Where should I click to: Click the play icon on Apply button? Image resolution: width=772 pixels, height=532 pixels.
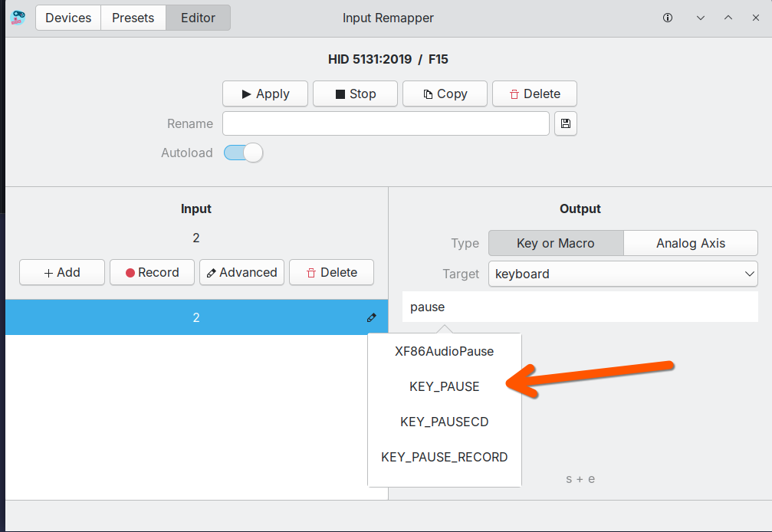(246, 94)
